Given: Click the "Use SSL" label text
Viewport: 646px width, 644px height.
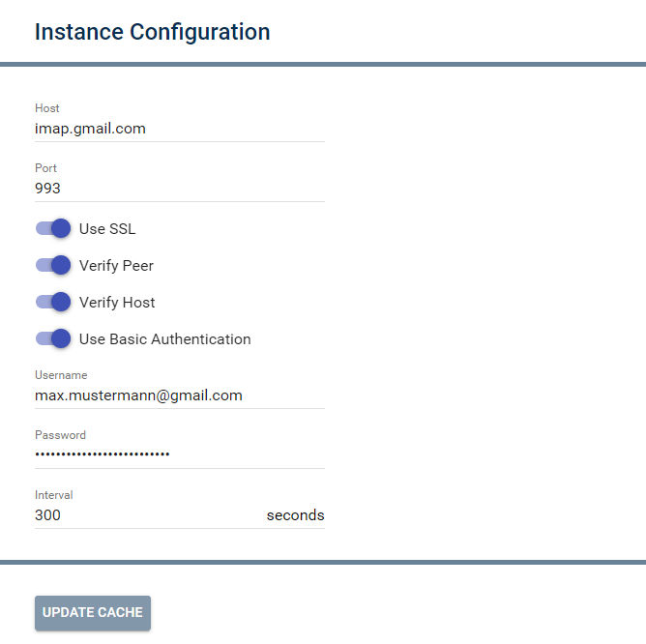Looking at the screenshot, I should pyautogui.click(x=107, y=229).
